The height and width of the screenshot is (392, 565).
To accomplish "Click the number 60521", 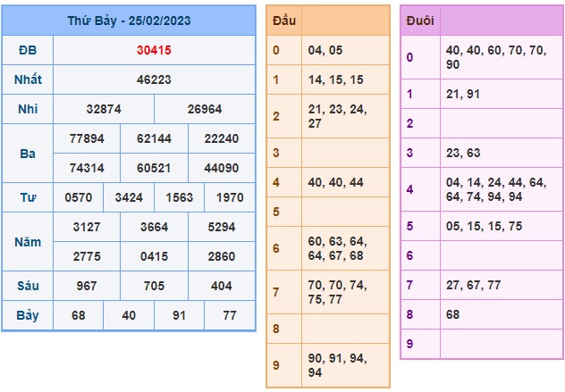I will coord(154,168).
